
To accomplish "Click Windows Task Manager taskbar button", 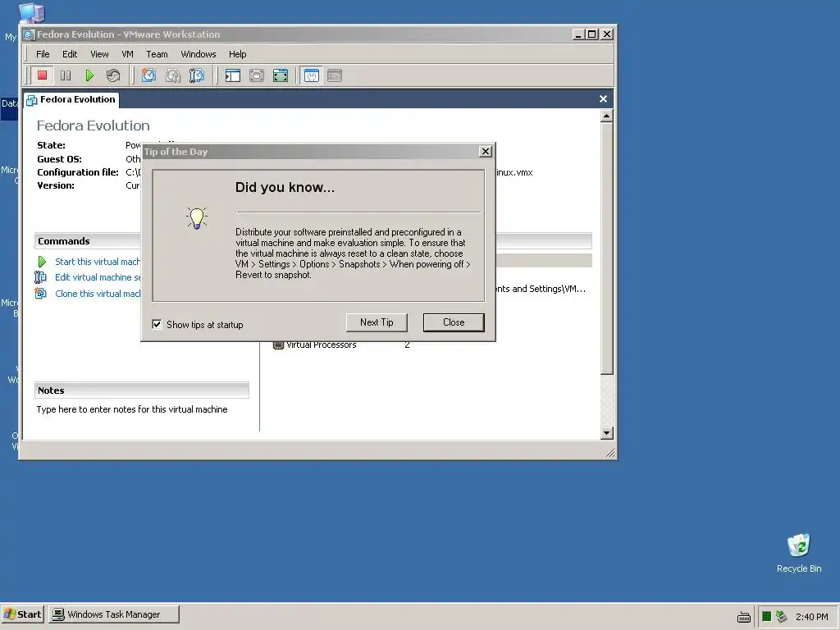I will click(x=114, y=614).
